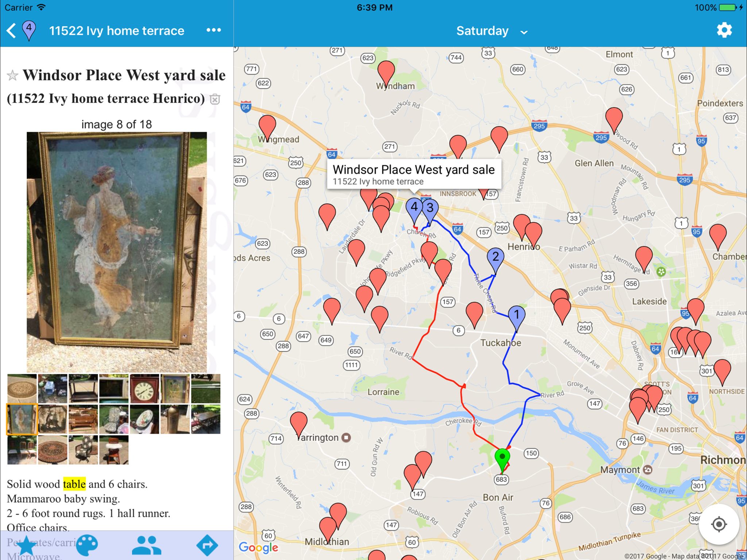747x560 pixels.
Task: Select the wall clock thumbnail
Action: coord(144,389)
